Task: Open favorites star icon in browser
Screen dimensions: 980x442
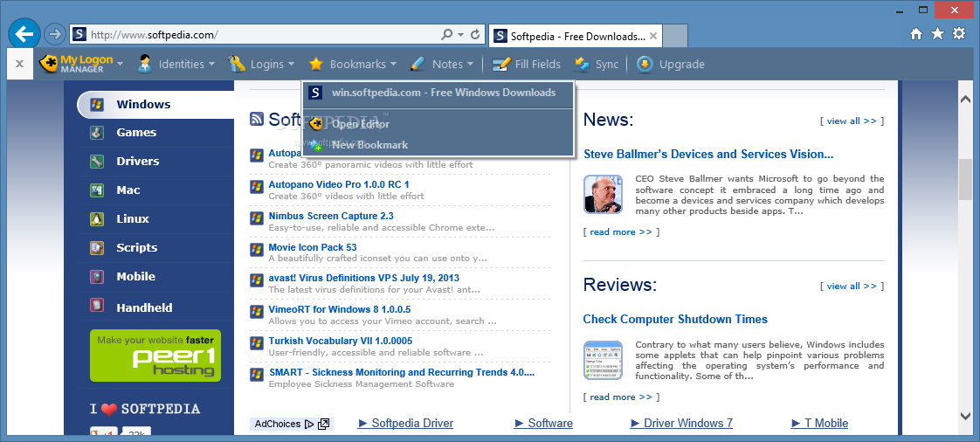Action: tap(937, 34)
